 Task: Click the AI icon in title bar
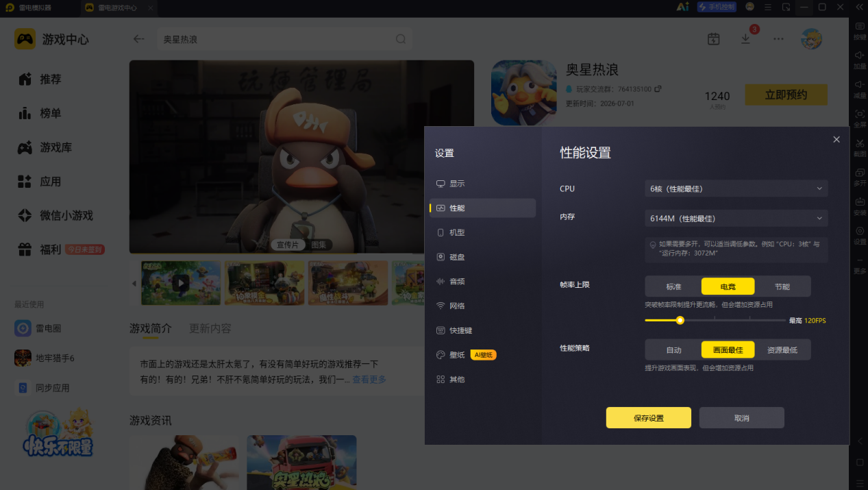pyautogui.click(x=682, y=7)
